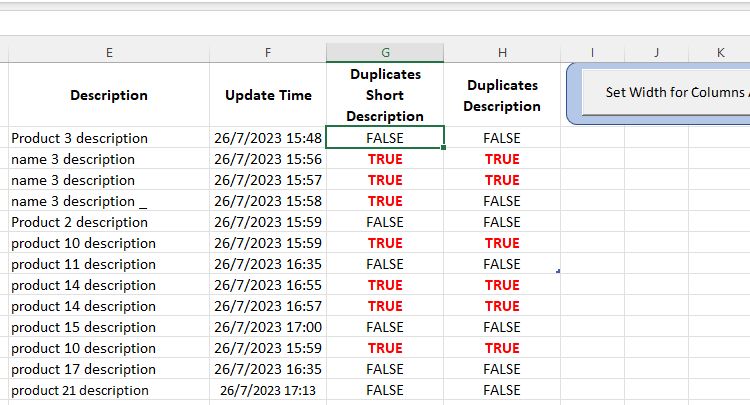This screenshot has height=405, width=750.
Task: Click column H FALSE in product 17 row
Action: [502, 369]
